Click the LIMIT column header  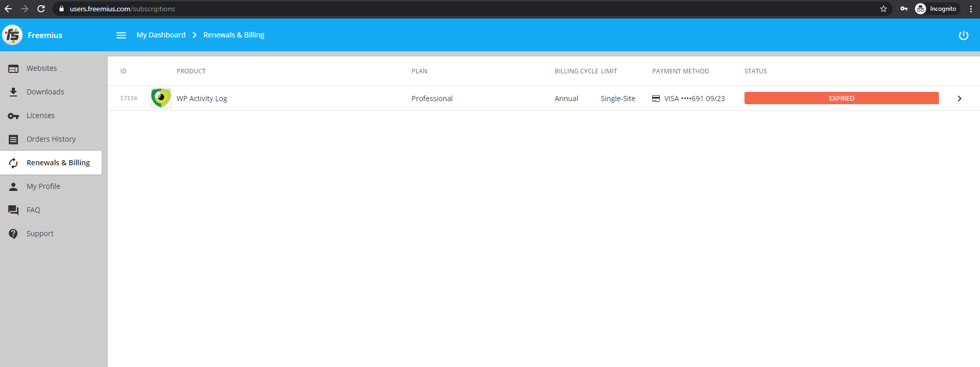click(x=609, y=71)
